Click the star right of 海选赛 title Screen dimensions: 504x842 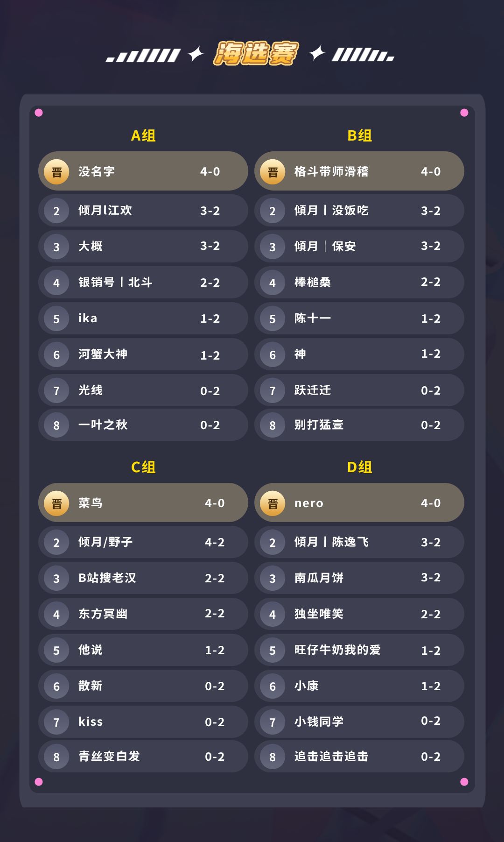coord(317,54)
